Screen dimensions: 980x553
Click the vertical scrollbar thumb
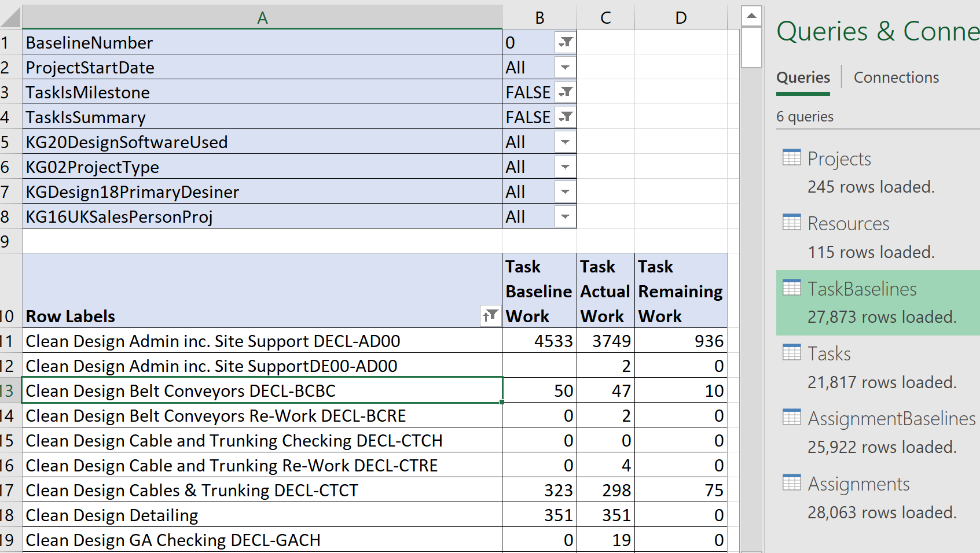751,47
